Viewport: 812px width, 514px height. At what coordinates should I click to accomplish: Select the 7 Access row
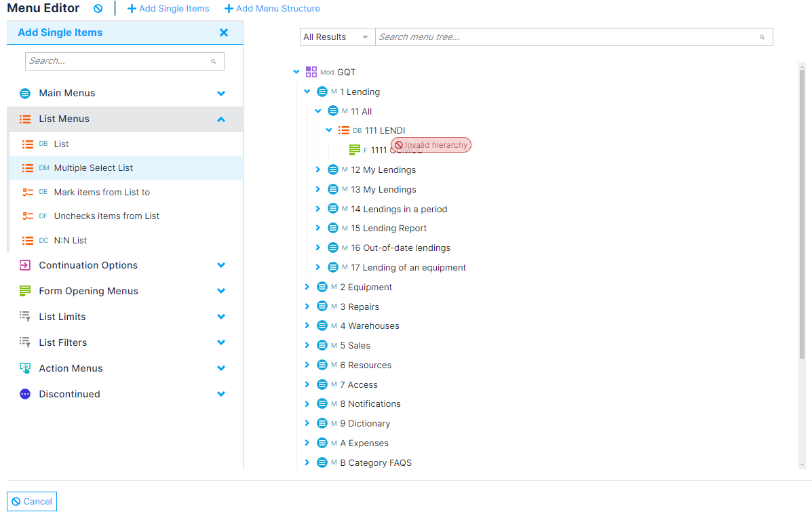point(358,384)
